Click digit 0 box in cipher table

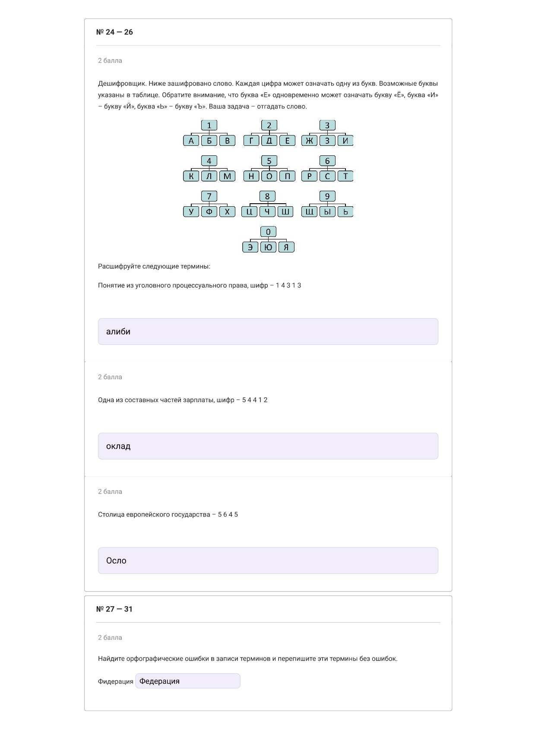[x=268, y=232]
